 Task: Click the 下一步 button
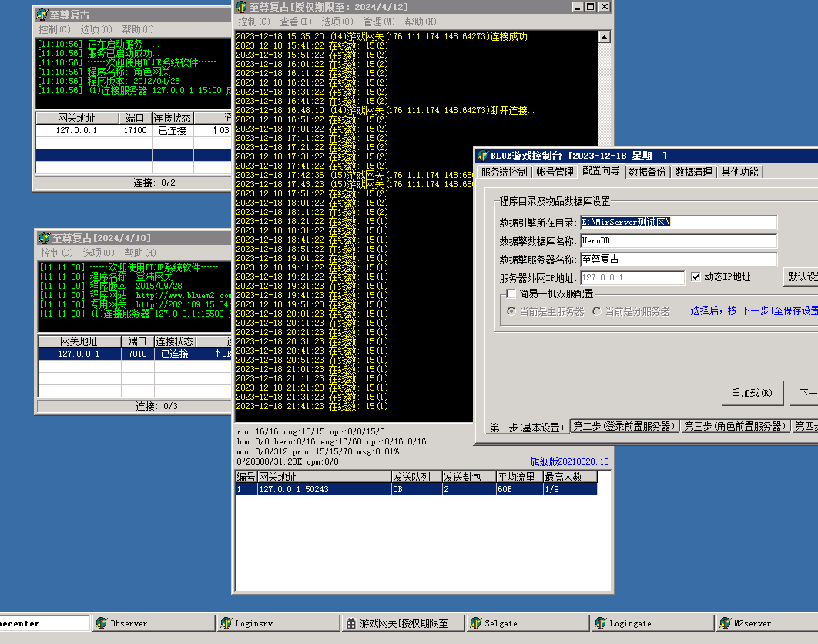click(804, 393)
